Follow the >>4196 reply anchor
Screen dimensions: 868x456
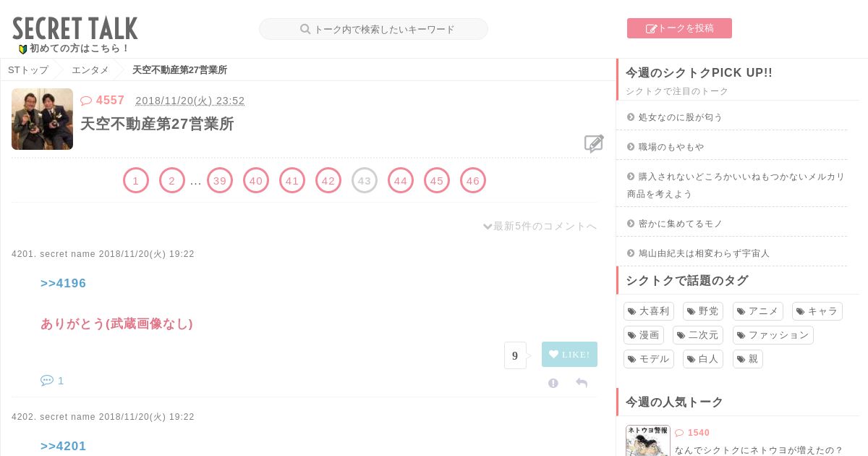[x=64, y=284]
